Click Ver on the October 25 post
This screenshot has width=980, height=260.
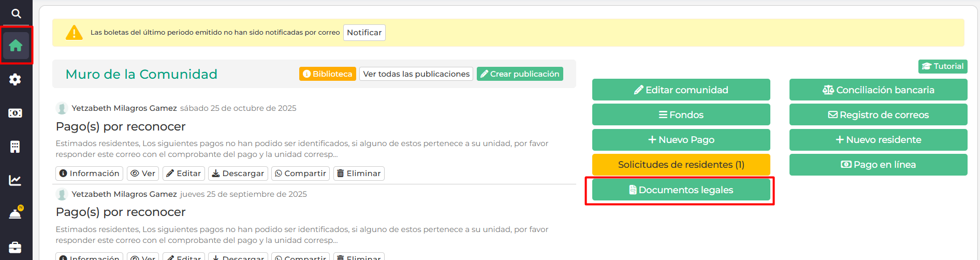pos(143,174)
